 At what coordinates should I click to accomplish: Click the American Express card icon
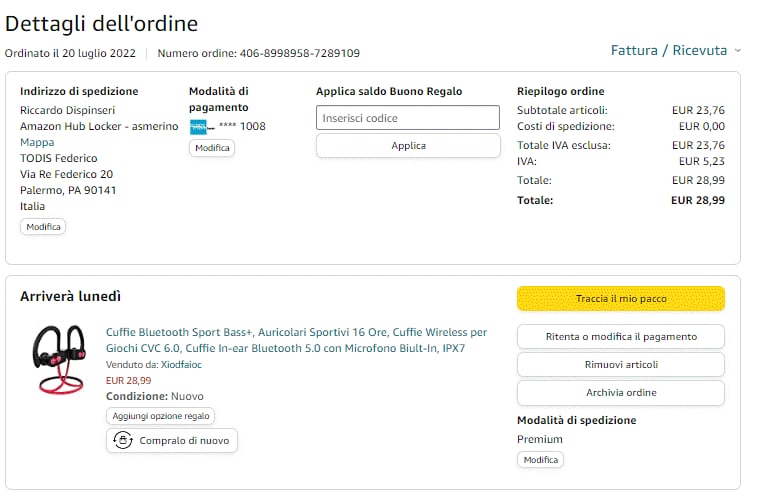(197, 127)
